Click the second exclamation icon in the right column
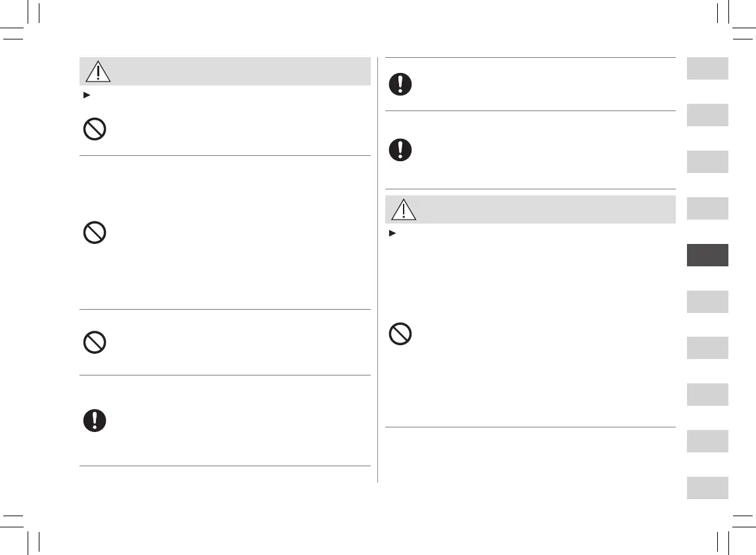 (400, 150)
